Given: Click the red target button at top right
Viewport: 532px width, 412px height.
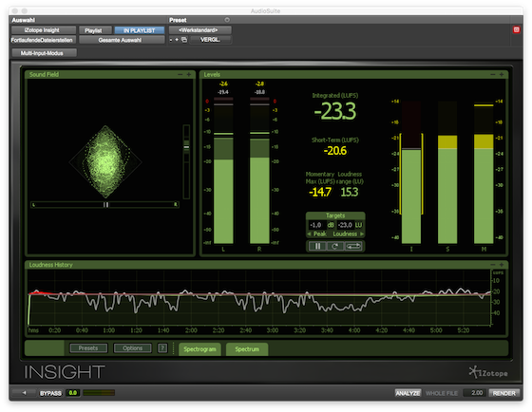Looking at the screenshot, I should click(516, 29).
